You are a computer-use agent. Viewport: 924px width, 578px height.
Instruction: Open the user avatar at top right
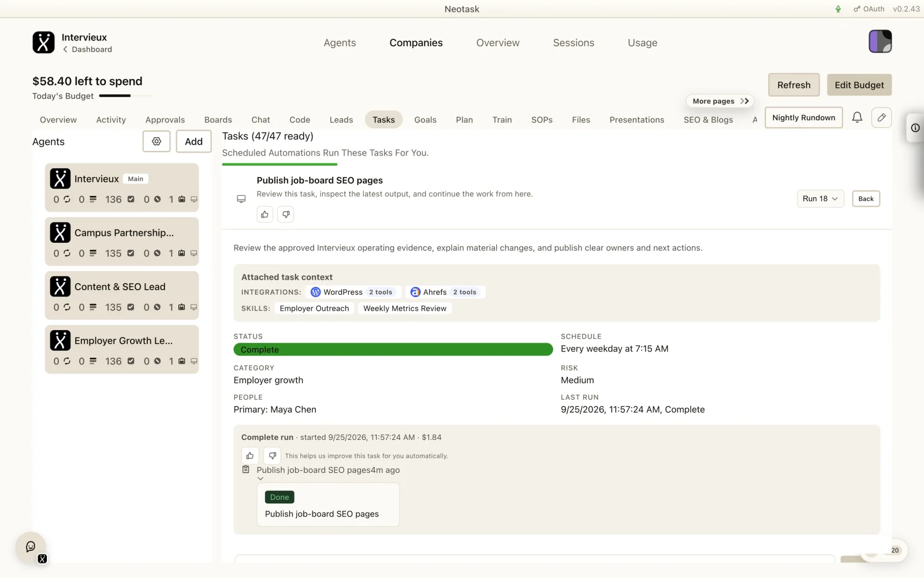point(880,42)
